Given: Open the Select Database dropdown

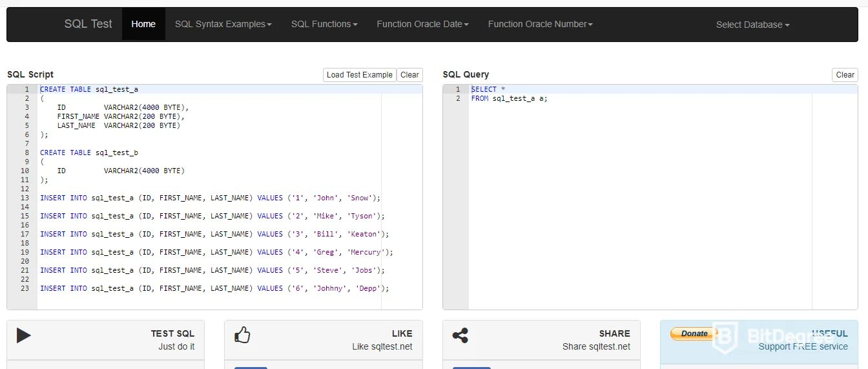Looking at the screenshot, I should 752,25.
